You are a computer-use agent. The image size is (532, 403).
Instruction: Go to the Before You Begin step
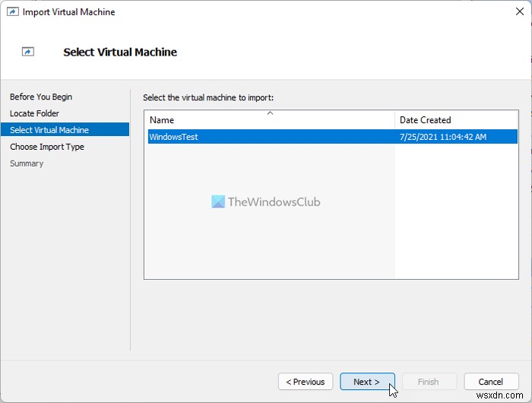coord(41,97)
